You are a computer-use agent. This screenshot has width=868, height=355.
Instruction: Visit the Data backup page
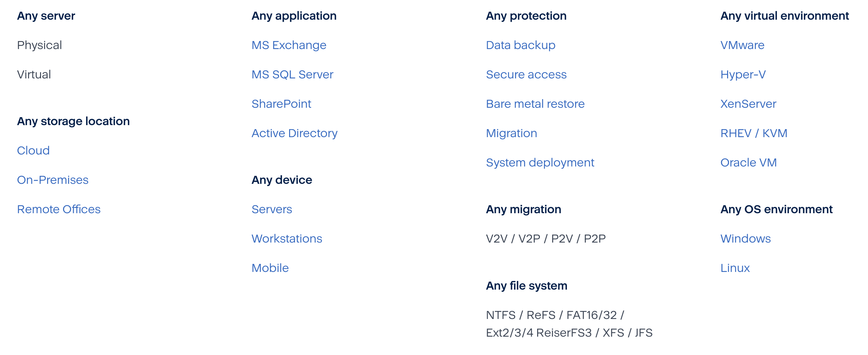point(520,45)
